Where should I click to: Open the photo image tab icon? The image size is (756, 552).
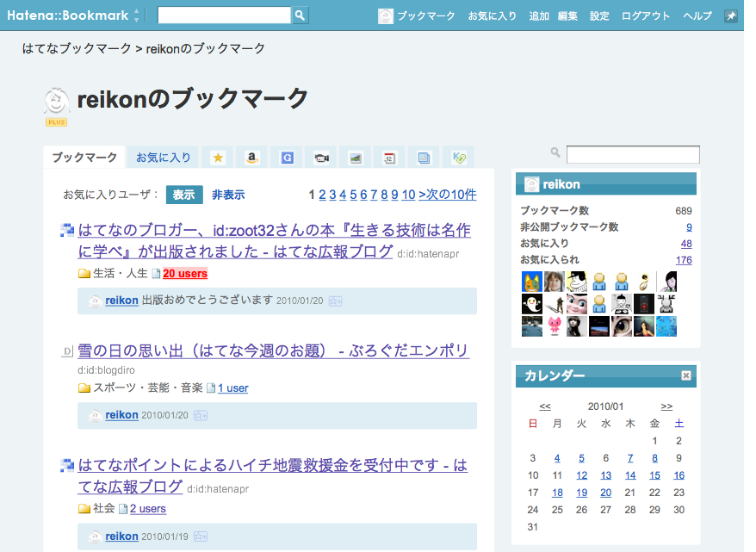coord(356,158)
